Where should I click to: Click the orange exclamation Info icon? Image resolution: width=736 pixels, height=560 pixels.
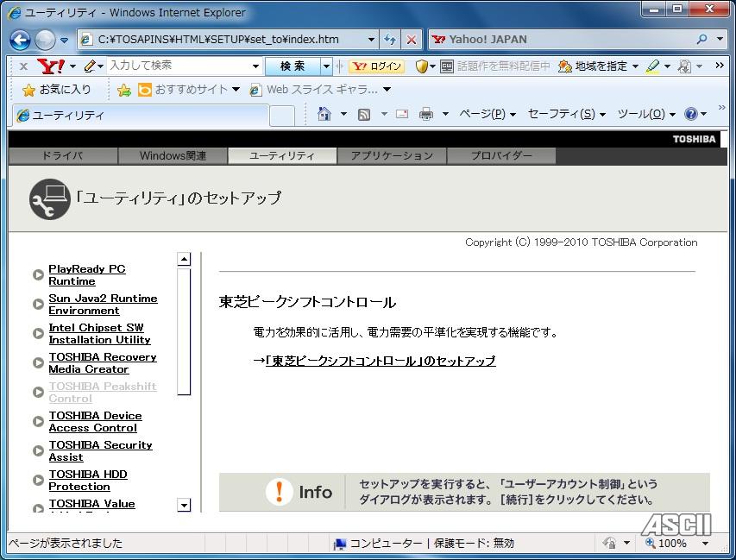280,492
